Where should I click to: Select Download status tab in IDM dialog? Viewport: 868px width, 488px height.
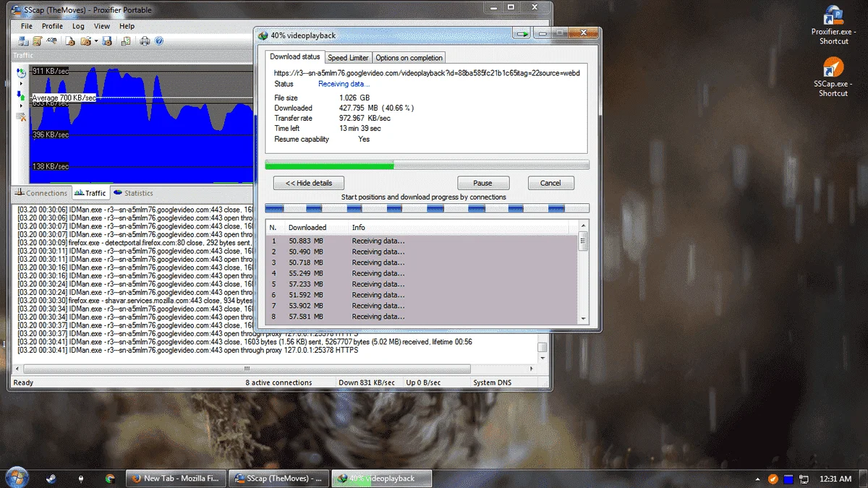point(294,56)
